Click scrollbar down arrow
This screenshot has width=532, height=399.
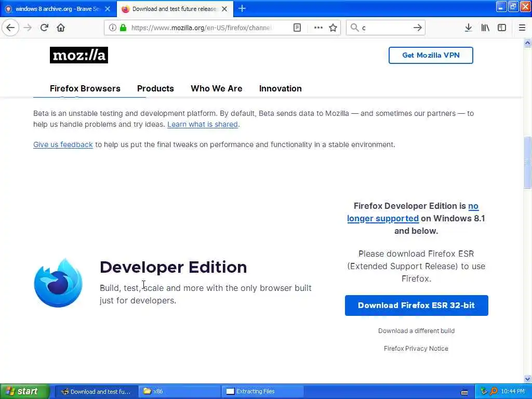[x=527, y=379]
